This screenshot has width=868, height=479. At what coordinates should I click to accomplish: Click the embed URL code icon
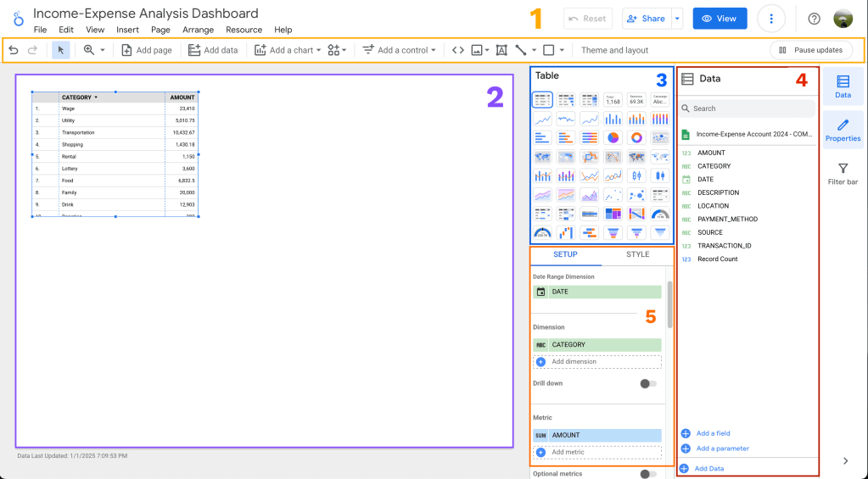tap(458, 50)
